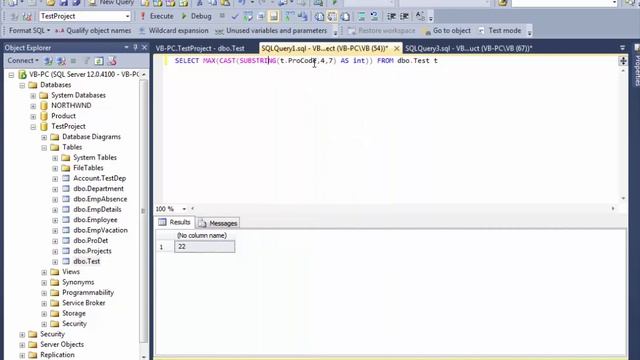Expand the Product database node
The width and height of the screenshot is (640, 360).
[x=33, y=116]
